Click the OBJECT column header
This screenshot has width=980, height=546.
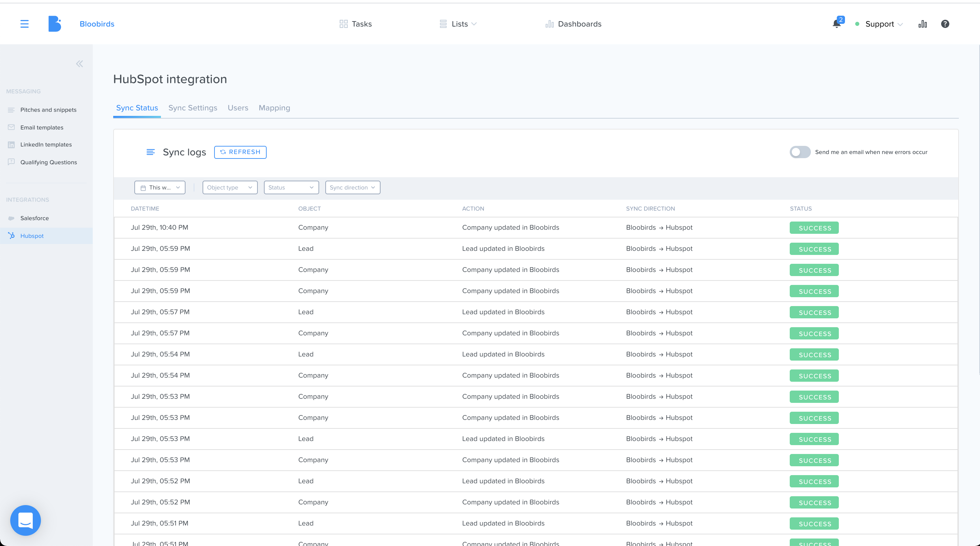click(x=309, y=209)
